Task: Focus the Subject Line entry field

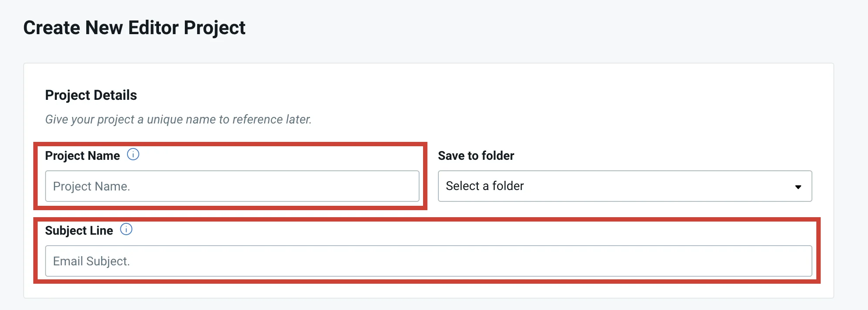Action: [x=428, y=261]
